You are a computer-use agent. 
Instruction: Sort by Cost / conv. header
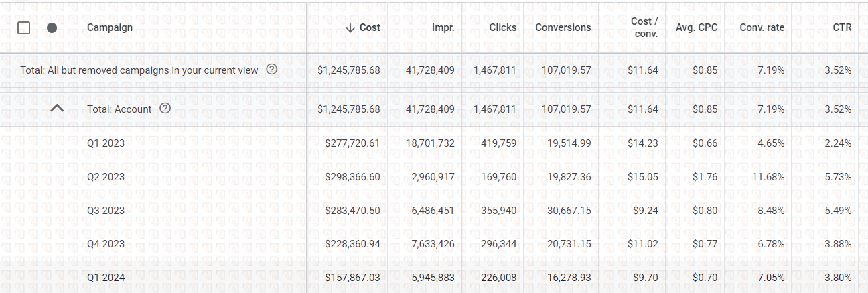(644, 27)
